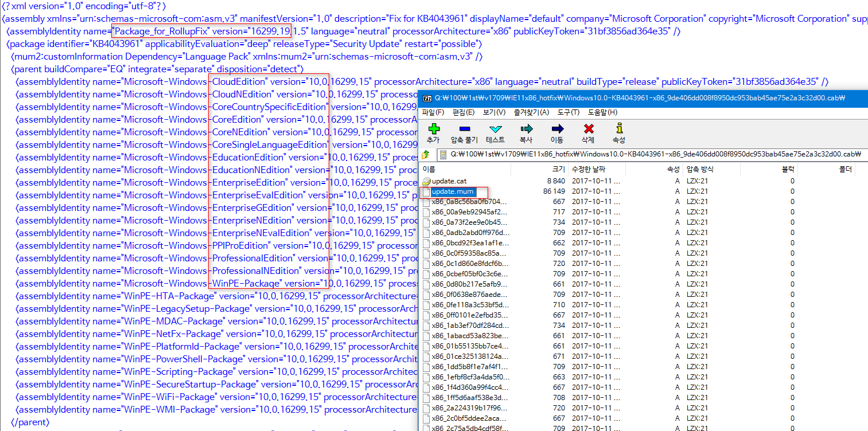
Task: Click the red X 삭제 (Delete) icon
Action: tap(588, 129)
